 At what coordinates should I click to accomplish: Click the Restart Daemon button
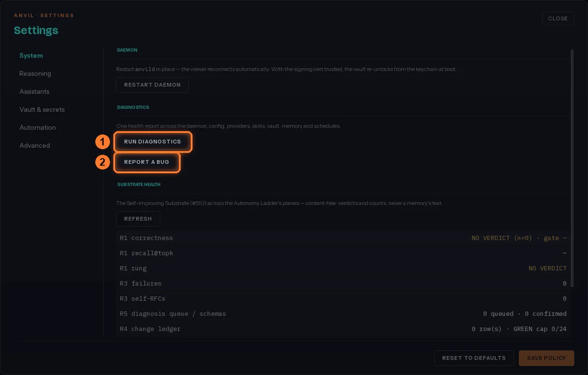pyautogui.click(x=152, y=85)
